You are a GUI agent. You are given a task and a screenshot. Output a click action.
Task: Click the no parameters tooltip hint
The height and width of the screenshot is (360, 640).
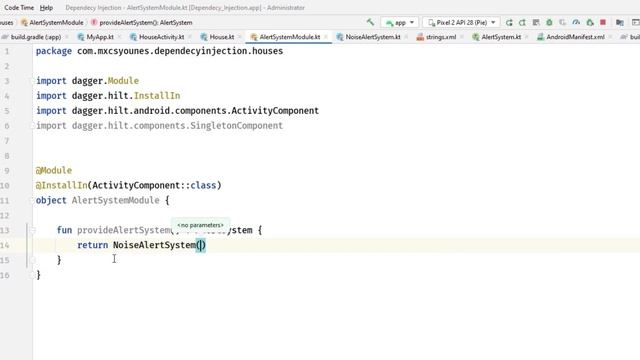200,225
